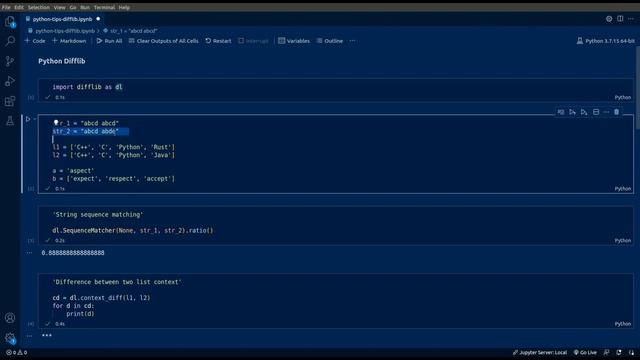The width and height of the screenshot is (640, 360).
Task: Click the feedback icon in status bar
Action: (607, 352)
